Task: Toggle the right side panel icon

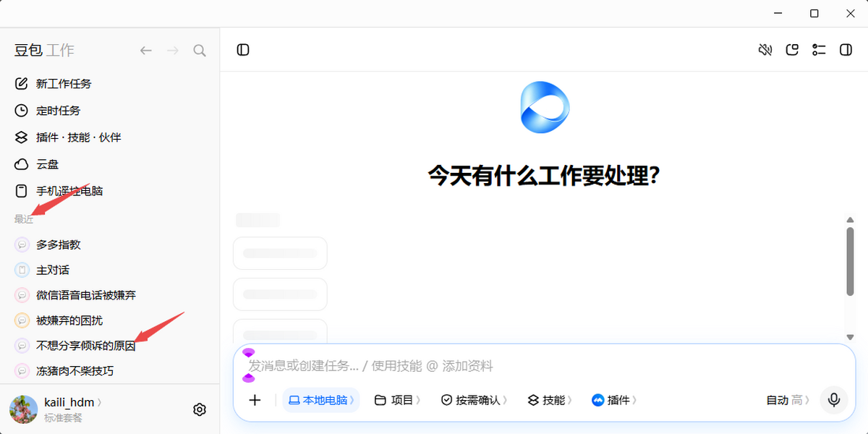Action: point(845,50)
